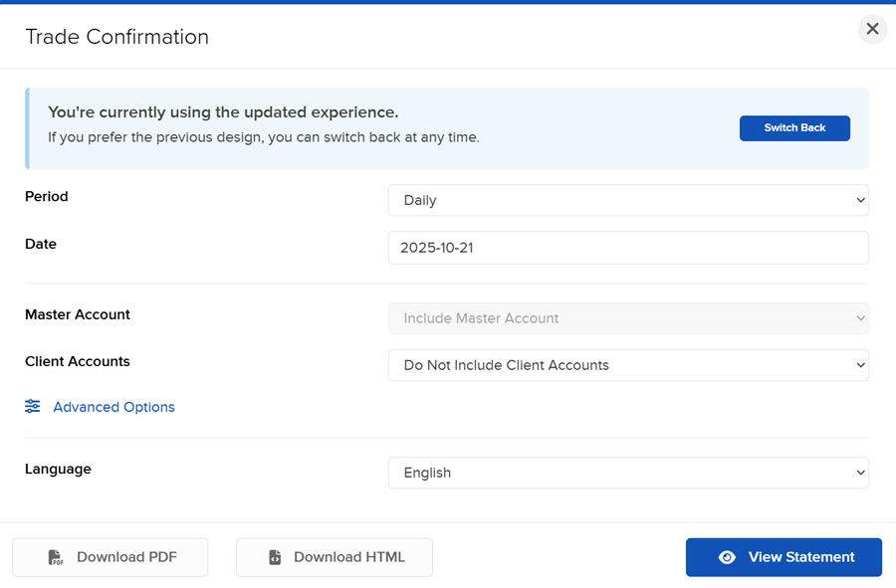The width and height of the screenshot is (896, 588).
Task: Expand the Advanced Options link
Action: pyautogui.click(x=113, y=407)
